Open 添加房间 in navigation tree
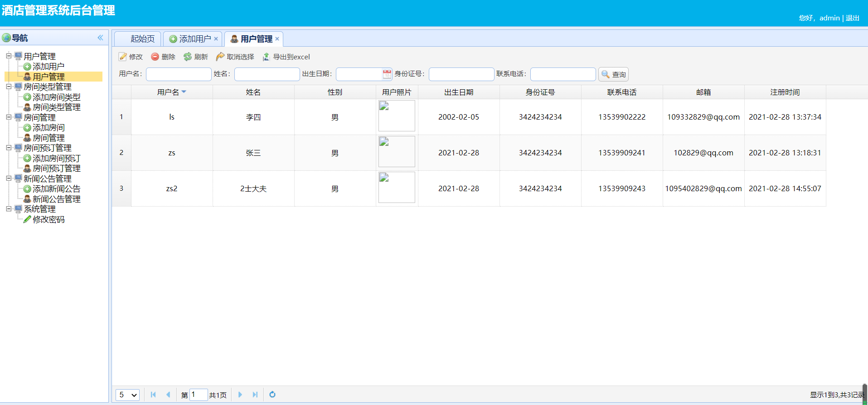The height and width of the screenshot is (405, 868). click(x=48, y=128)
